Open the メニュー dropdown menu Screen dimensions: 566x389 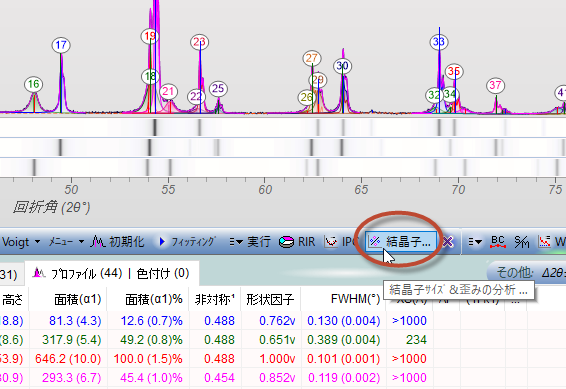tap(66, 241)
